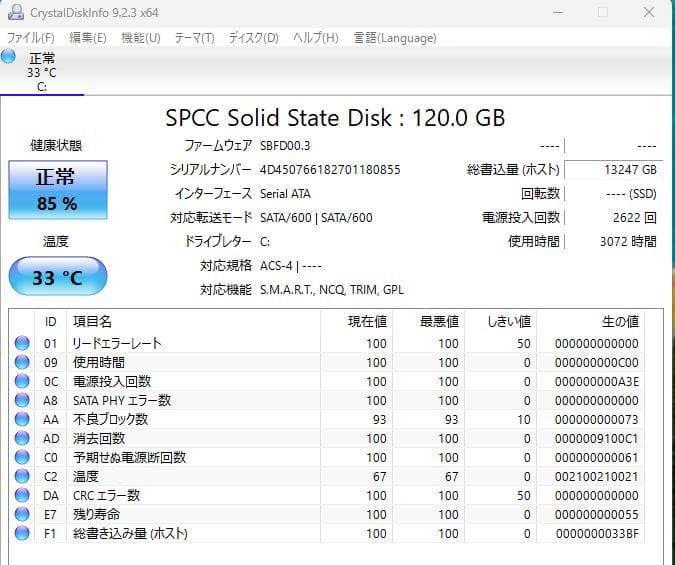Select the SATA PHY エラー数 attribute name

(x=122, y=400)
